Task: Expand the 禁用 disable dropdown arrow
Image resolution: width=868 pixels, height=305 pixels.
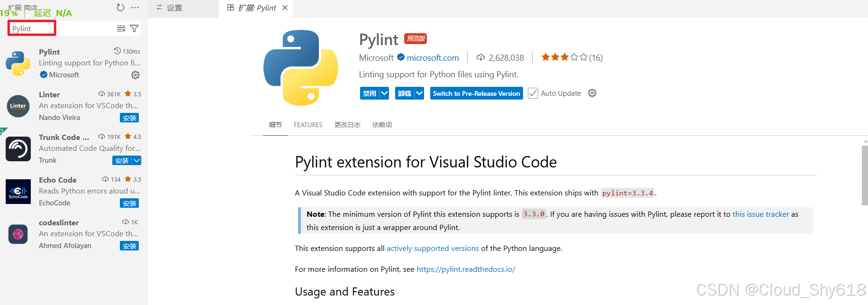Action: pyautogui.click(x=384, y=93)
